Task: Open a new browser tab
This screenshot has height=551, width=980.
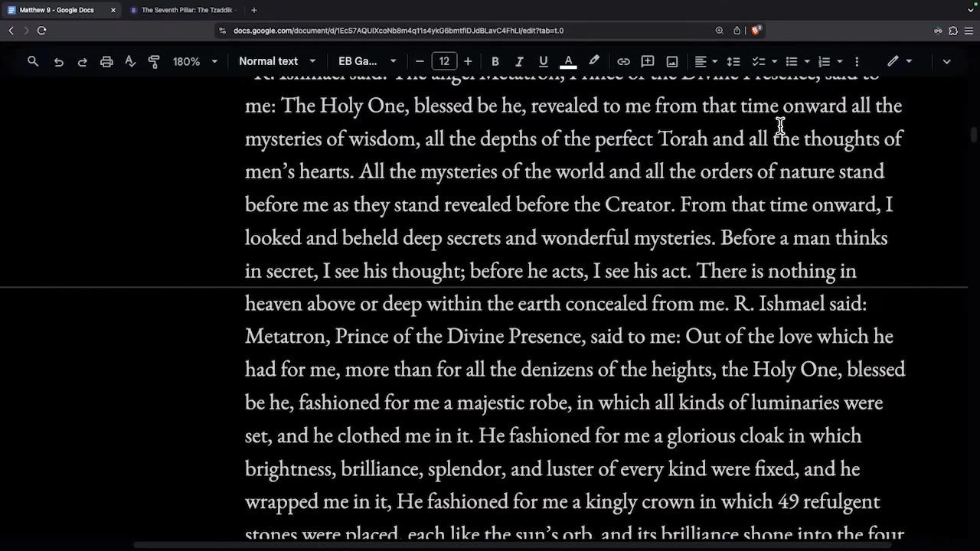Action: click(254, 10)
